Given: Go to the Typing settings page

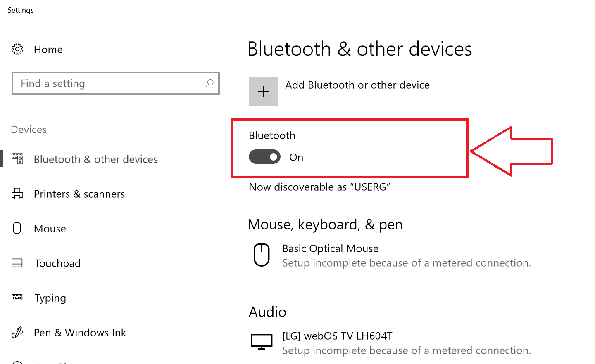Looking at the screenshot, I should pos(50,298).
